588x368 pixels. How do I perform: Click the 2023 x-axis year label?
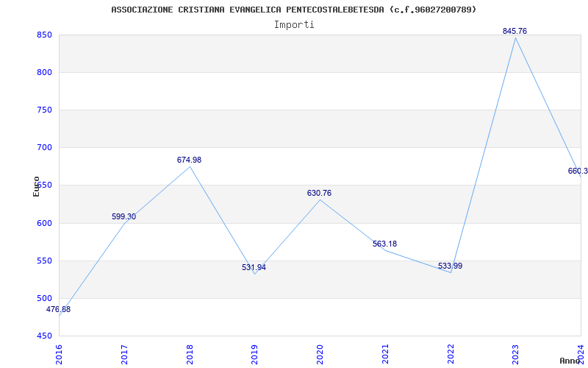click(x=516, y=354)
